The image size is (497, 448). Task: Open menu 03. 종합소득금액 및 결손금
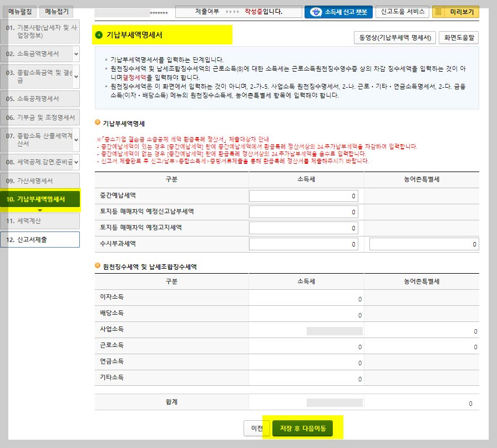(x=37, y=77)
